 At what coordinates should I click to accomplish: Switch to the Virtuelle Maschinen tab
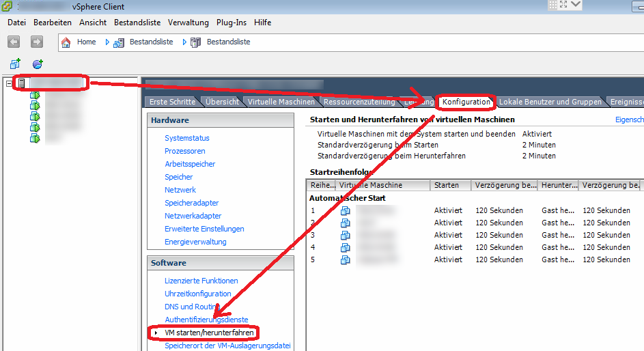click(x=281, y=102)
